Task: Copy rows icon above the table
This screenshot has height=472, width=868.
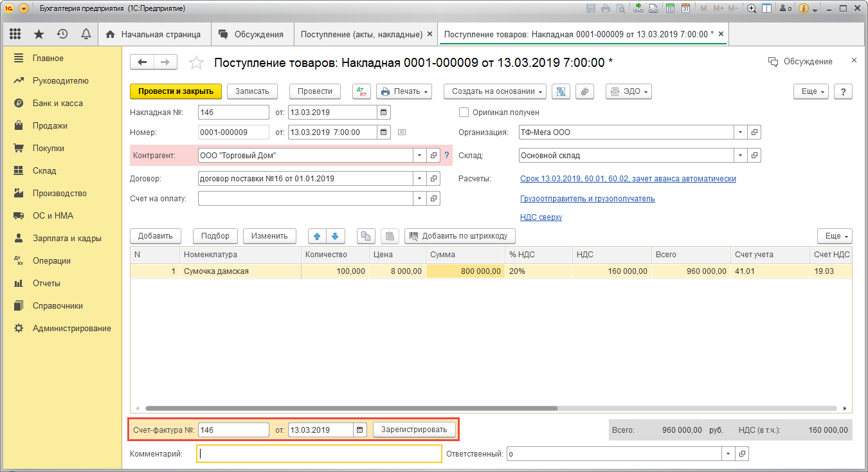Action: 366,236
